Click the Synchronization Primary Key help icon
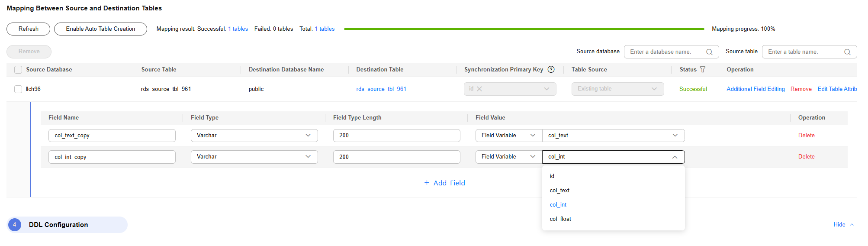This screenshot has width=868, height=246. tap(551, 69)
